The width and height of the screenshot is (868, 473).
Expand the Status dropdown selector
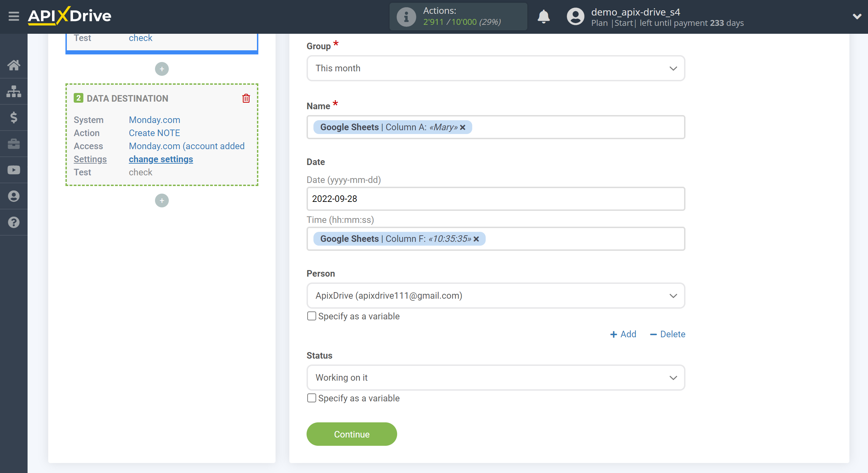(674, 378)
